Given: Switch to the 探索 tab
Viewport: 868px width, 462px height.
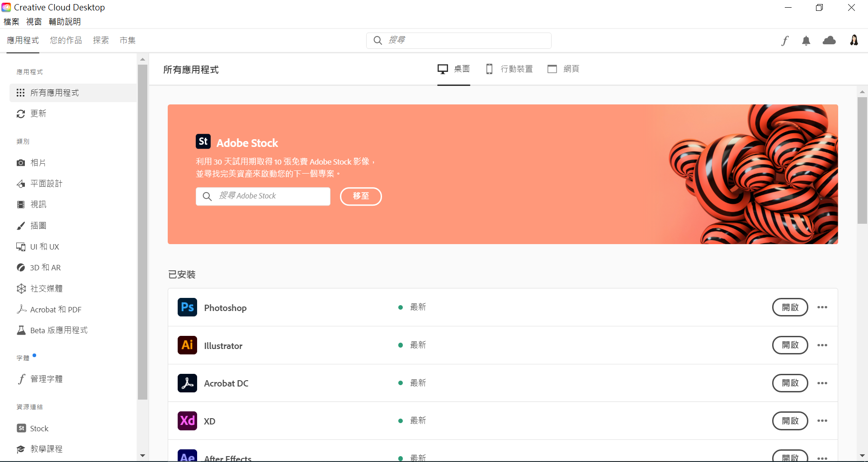Looking at the screenshot, I should 101,40.
